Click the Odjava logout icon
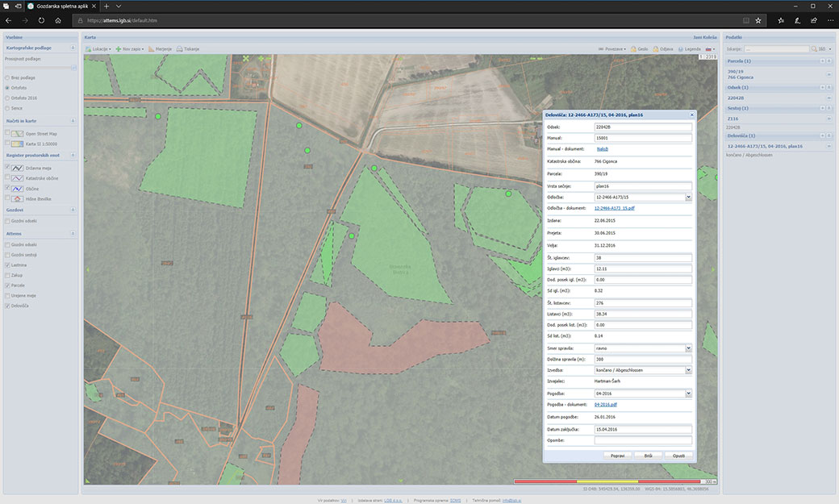The image size is (839, 504). (x=656, y=49)
